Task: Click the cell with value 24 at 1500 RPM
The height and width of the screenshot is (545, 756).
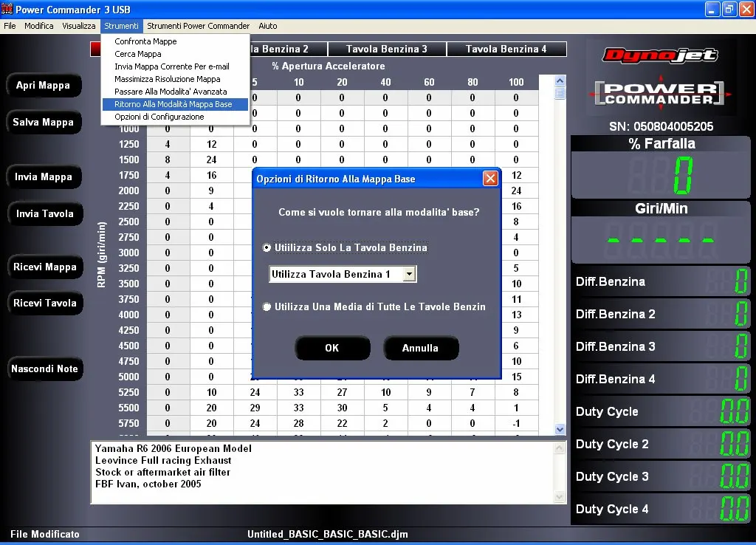Action: click(212, 160)
